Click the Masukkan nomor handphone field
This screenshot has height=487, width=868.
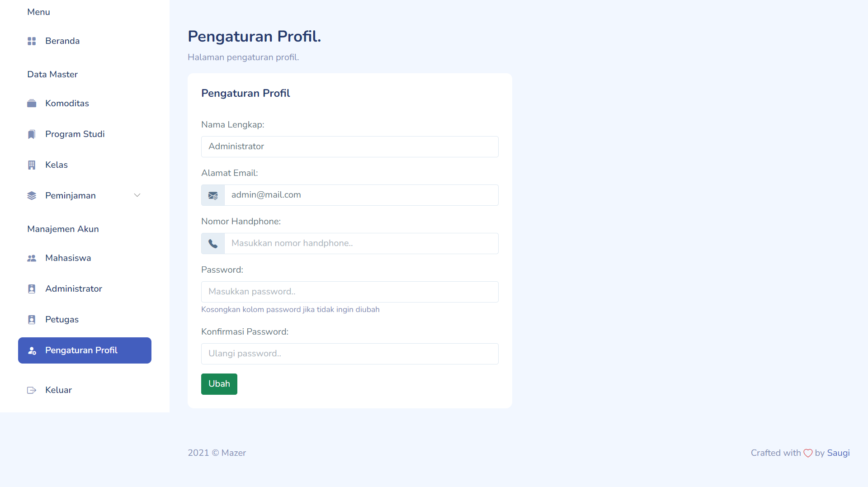(x=362, y=244)
